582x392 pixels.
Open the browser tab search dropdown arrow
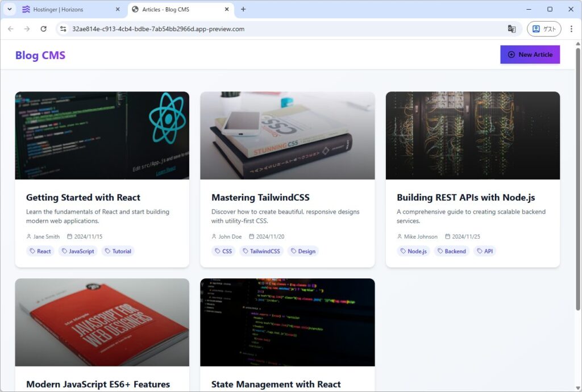click(x=10, y=9)
